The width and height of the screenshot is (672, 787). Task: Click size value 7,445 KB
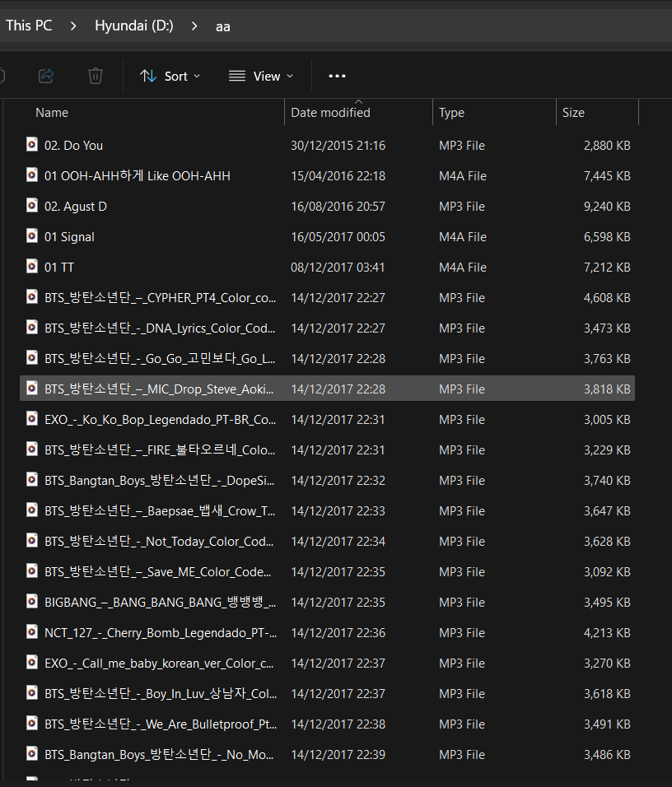pyautogui.click(x=607, y=176)
